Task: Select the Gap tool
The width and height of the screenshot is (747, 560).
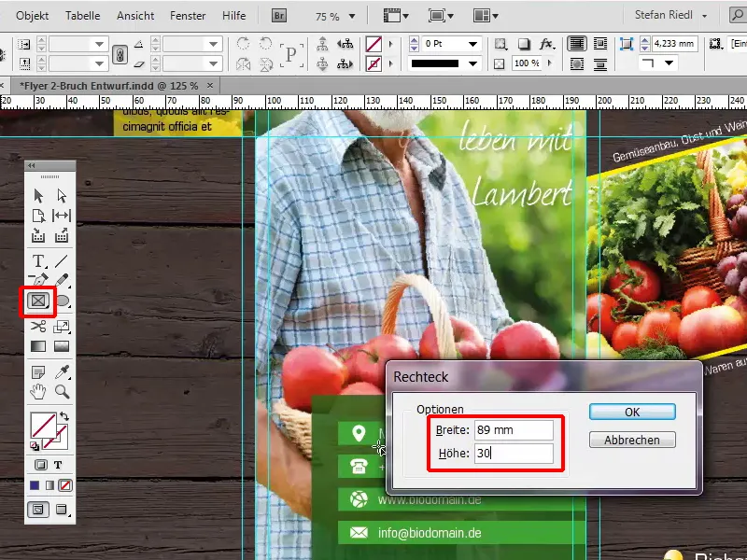Action: point(62,216)
